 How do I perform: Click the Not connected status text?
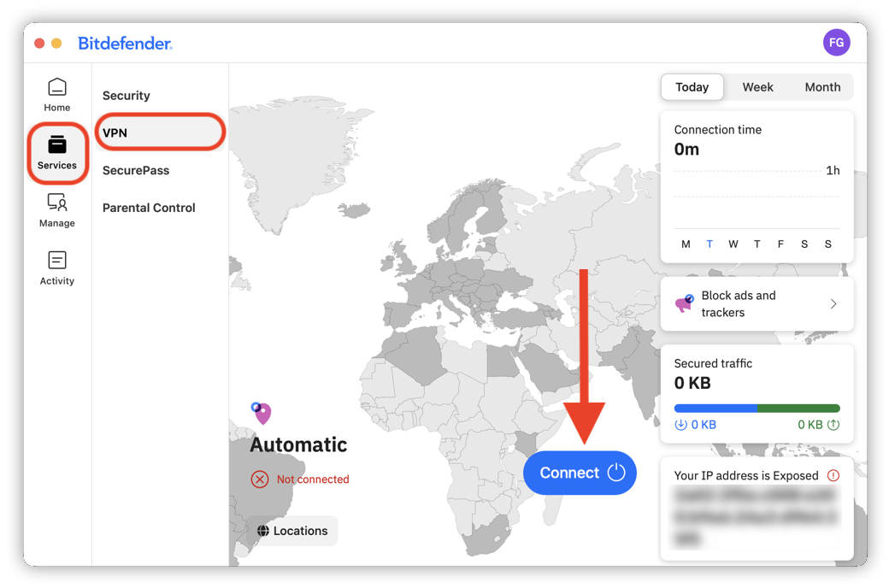point(313,479)
